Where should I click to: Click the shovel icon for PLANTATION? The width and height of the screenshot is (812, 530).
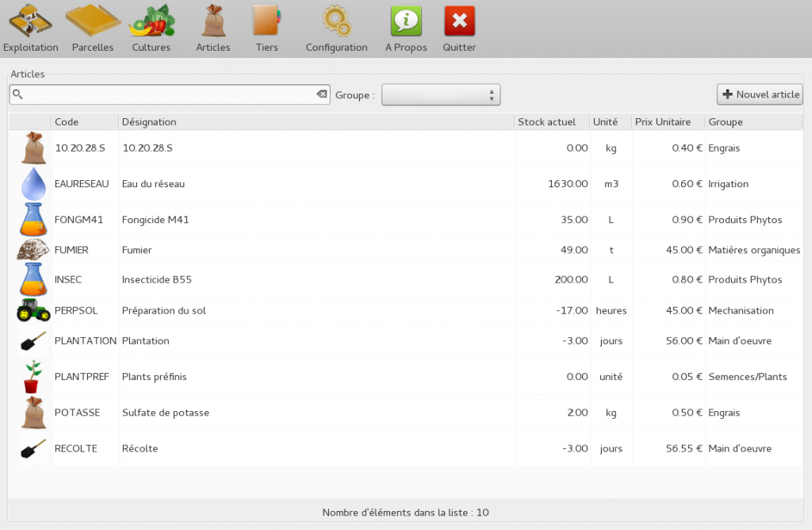(33, 341)
